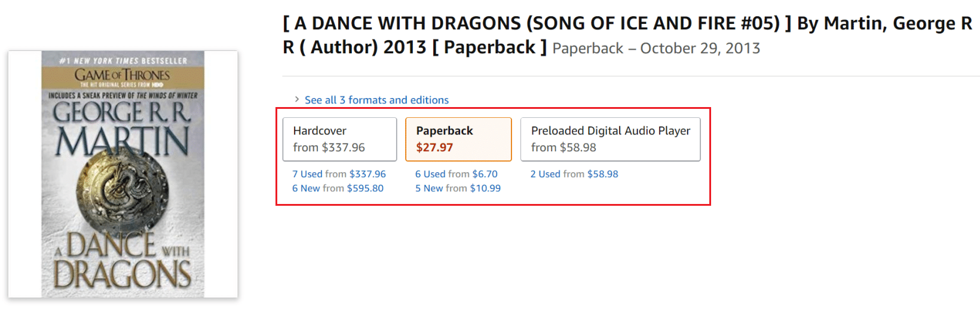Image resolution: width=980 pixels, height=323 pixels.
Task: Click the $27.97 Paperback price
Action: pos(434,148)
